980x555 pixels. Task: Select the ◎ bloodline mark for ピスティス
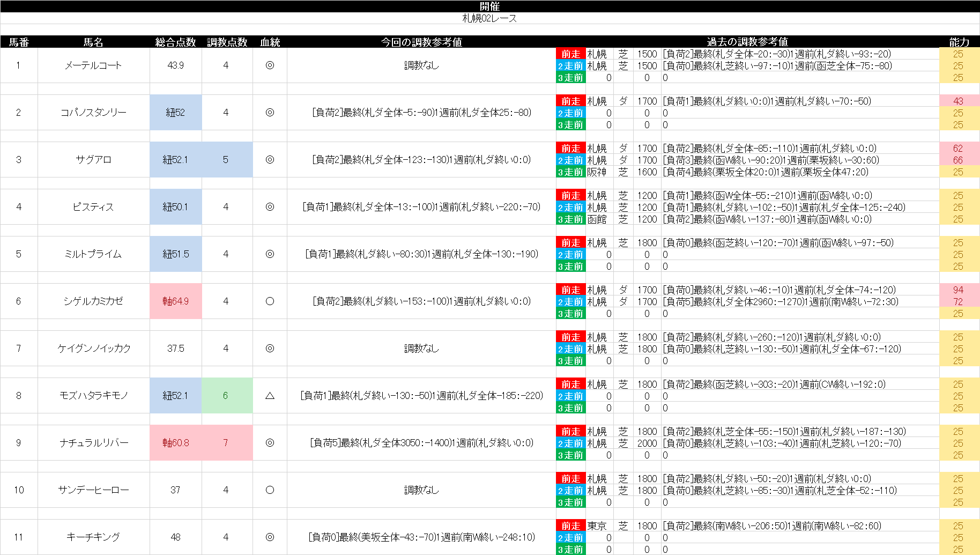click(x=270, y=207)
